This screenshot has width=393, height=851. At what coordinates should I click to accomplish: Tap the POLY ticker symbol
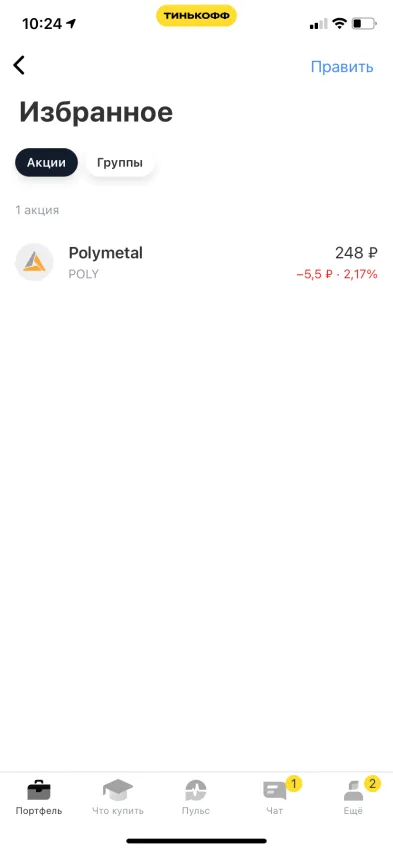coord(84,274)
